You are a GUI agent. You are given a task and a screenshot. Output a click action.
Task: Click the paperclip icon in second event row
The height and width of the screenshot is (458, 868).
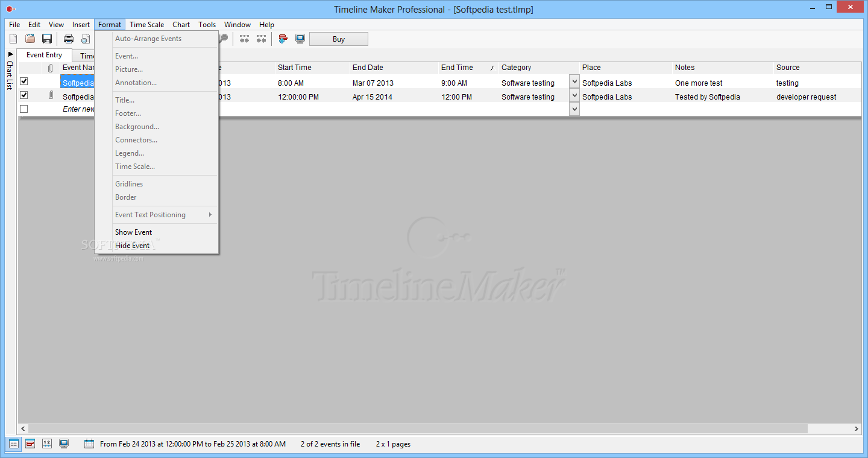pyautogui.click(x=51, y=95)
